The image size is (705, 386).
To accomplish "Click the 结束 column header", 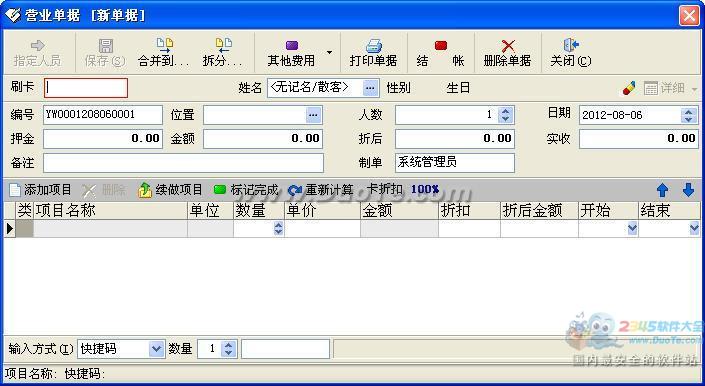I will point(669,211).
